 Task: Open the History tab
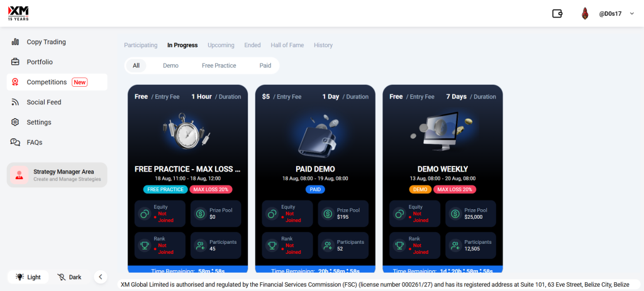[323, 45]
